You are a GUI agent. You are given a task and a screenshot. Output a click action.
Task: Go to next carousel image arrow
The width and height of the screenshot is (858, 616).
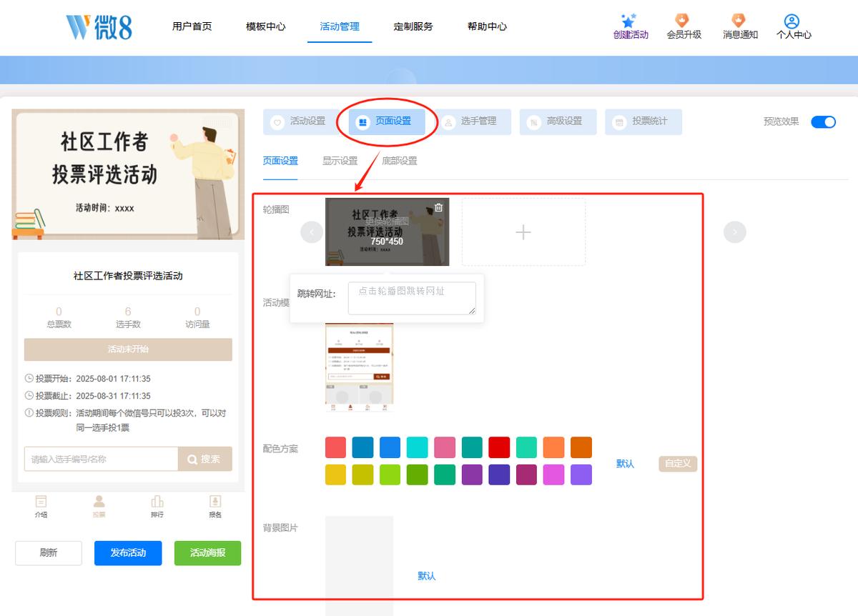735,232
